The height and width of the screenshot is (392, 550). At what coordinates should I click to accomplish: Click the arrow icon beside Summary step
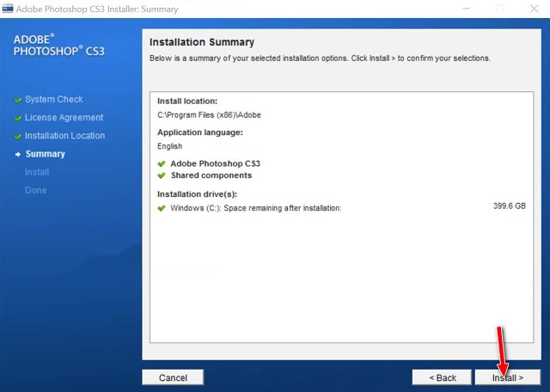coord(18,155)
